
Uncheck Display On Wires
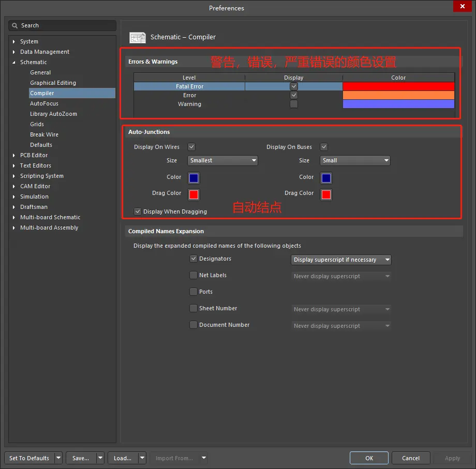pyautogui.click(x=191, y=147)
